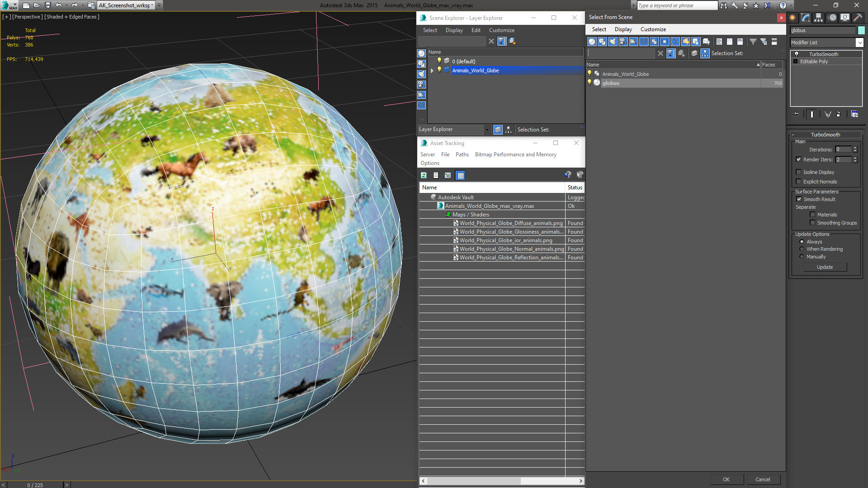This screenshot has width=868, height=488.
Task: Open the Display command panel tab
Action: click(x=845, y=18)
